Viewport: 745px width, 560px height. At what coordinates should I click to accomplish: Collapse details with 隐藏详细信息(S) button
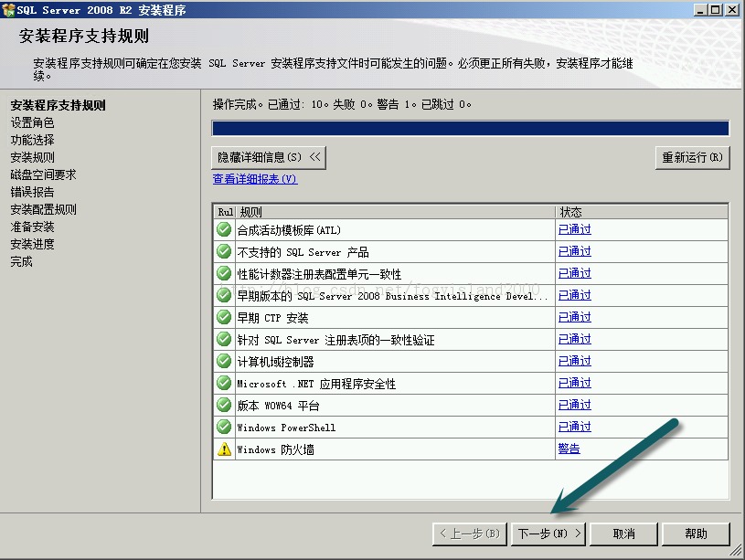269,157
